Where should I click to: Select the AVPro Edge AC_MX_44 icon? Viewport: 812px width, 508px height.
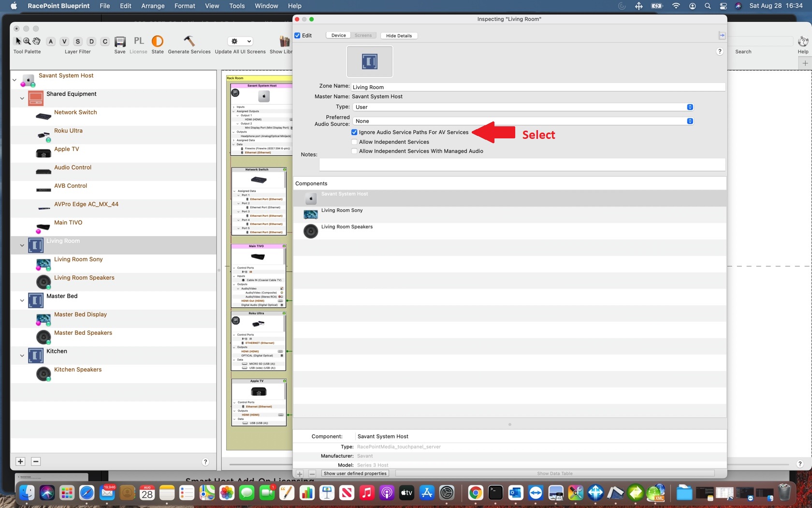tap(43, 209)
